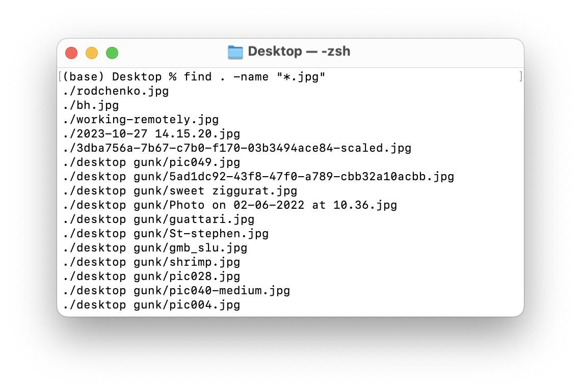Click the find command prompt line

click(194, 77)
